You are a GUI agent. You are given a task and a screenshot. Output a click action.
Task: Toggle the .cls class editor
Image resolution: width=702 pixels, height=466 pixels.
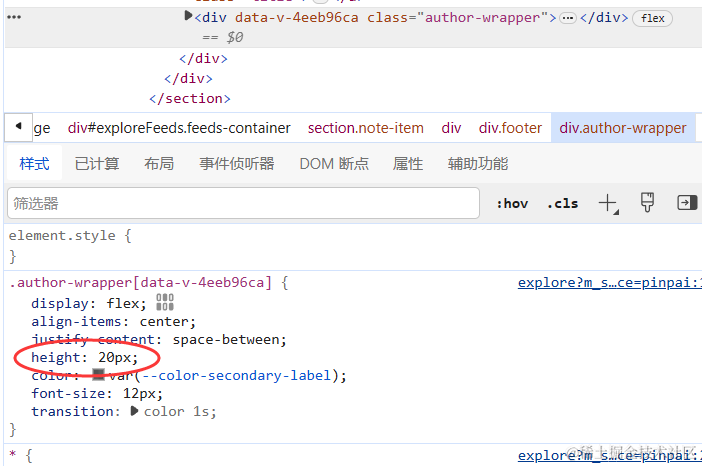coord(563,204)
